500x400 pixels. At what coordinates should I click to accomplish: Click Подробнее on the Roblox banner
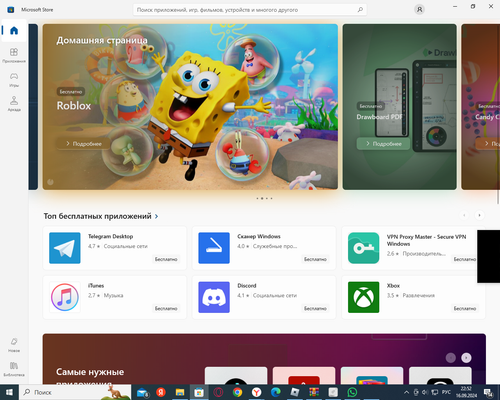[x=84, y=144]
